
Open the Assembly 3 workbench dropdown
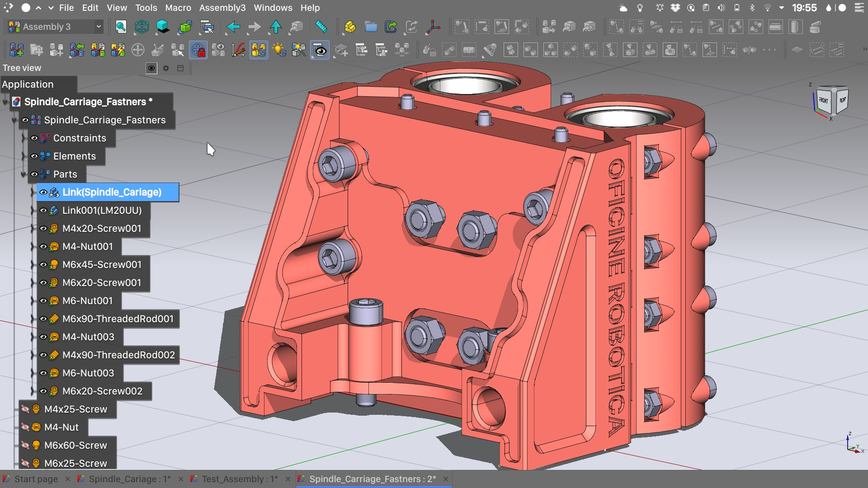[99, 27]
